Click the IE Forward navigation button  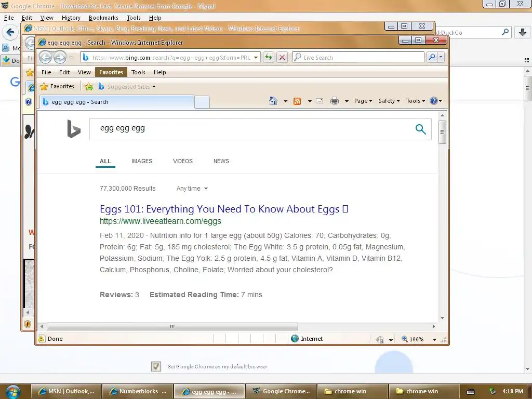60,57
